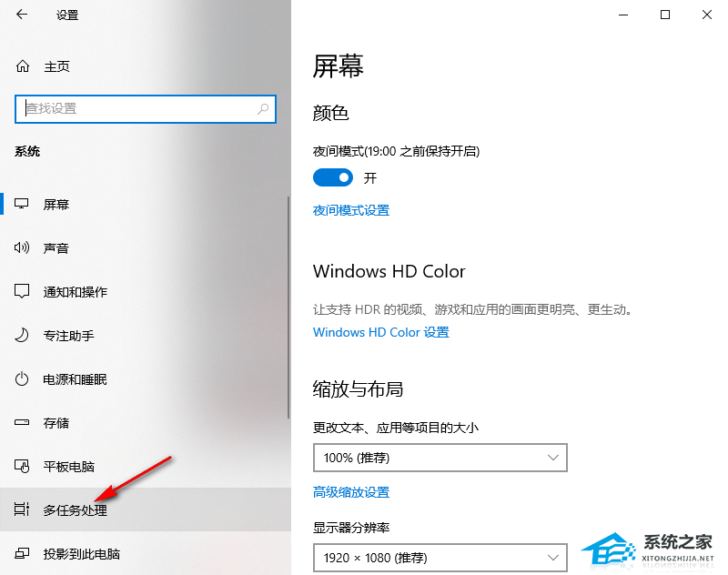The height and width of the screenshot is (575, 728).
Task: Select the 专注助手 moon icon
Action: click(x=22, y=335)
